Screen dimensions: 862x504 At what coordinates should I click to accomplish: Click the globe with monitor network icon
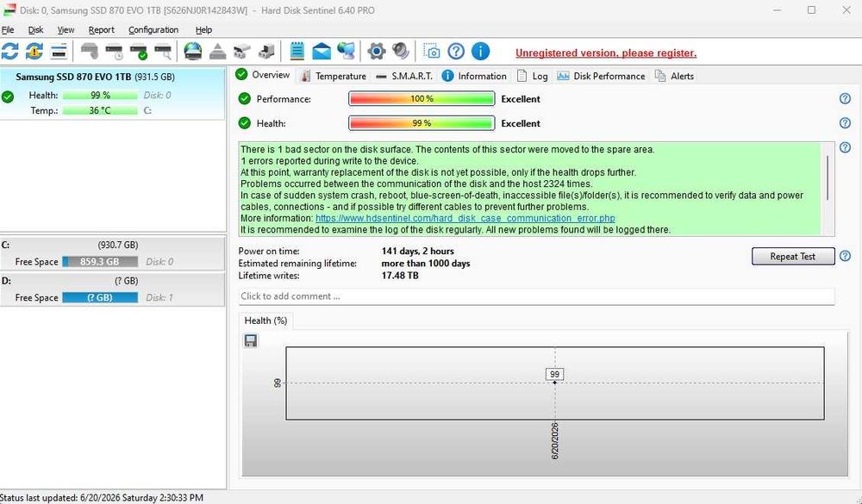(x=347, y=52)
